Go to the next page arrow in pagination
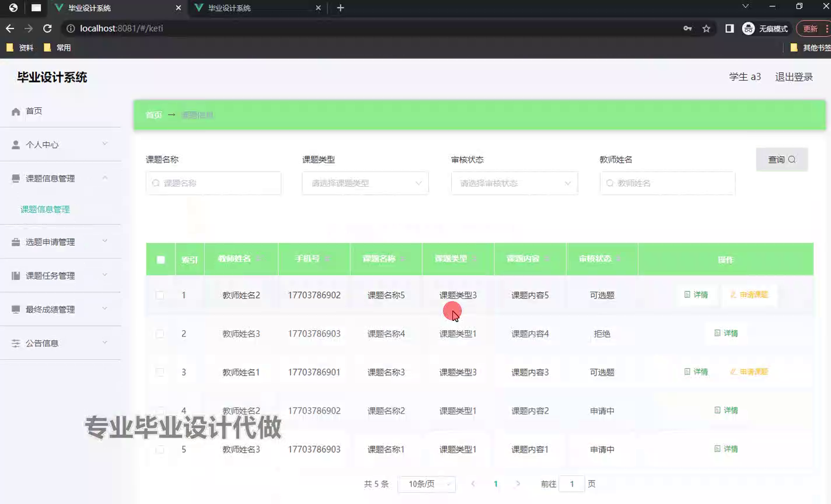The width and height of the screenshot is (831, 504). coord(518,484)
